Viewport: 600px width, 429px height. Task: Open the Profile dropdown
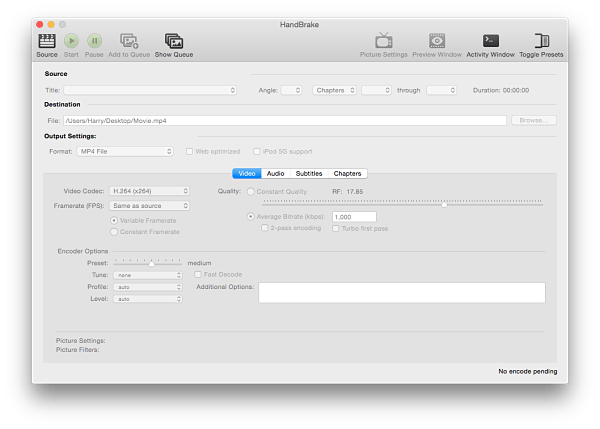point(148,287)
